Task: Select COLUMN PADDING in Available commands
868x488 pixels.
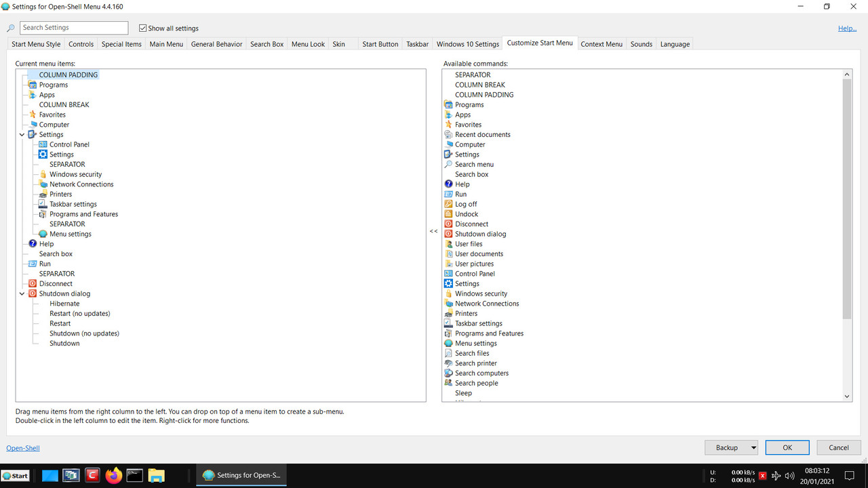Action: 484,95
